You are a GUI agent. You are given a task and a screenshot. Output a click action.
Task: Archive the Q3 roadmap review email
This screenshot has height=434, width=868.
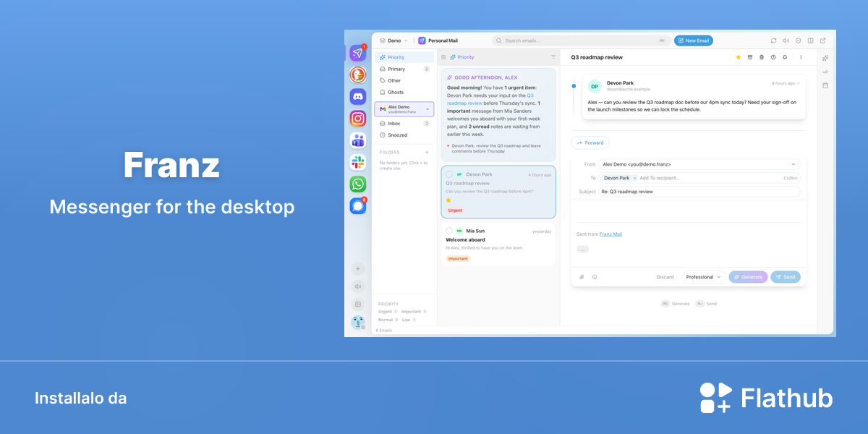click(749, 57)
